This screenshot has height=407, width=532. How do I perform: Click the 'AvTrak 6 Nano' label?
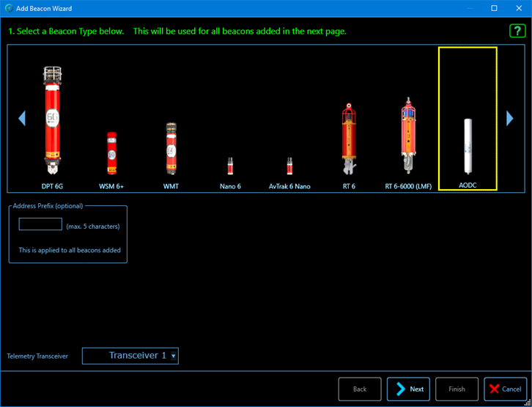point(289,186)
